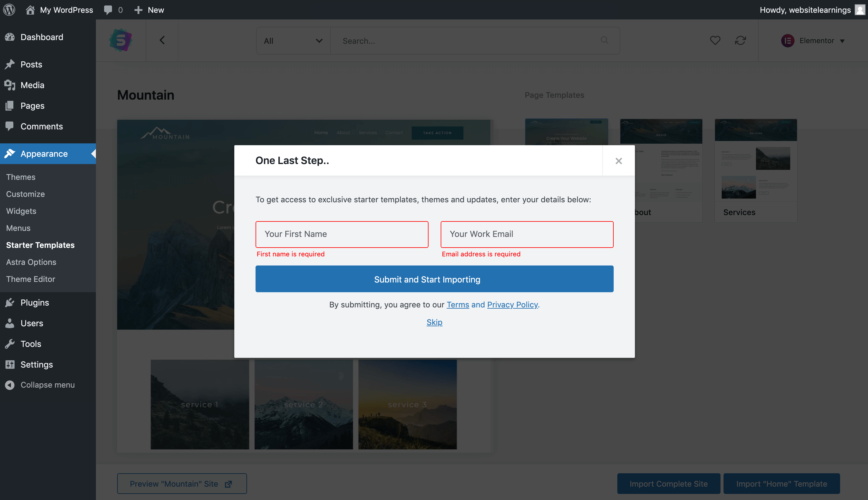Open Themes under Appearance
Viewport: 868px width, 500px height.
click(21, 177)
